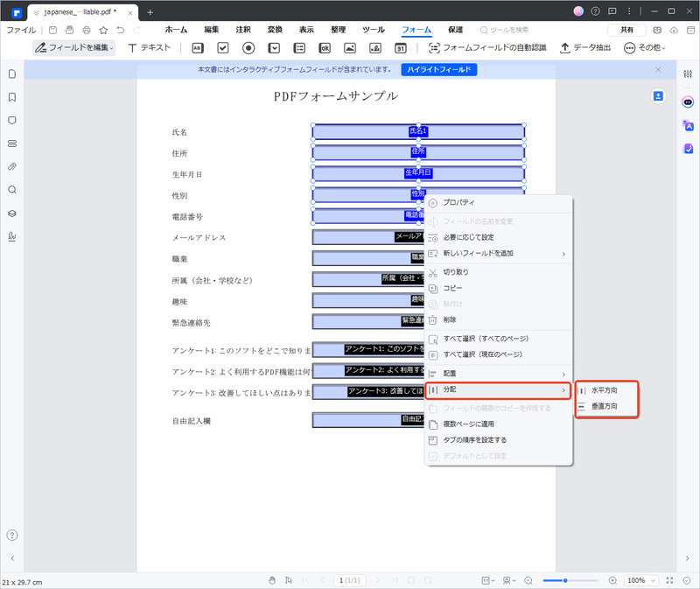
Task: Select the checkbox form field tool
Action: [x=223, y=48]
